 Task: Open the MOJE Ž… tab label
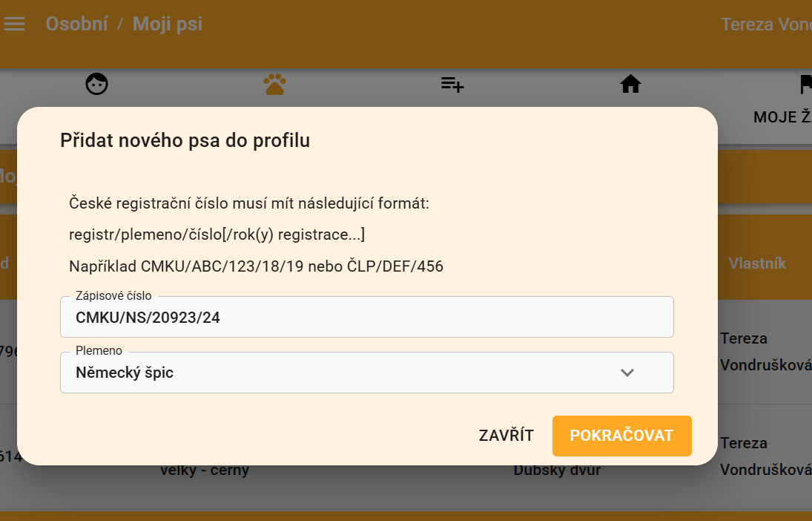[x=782, y=117]
